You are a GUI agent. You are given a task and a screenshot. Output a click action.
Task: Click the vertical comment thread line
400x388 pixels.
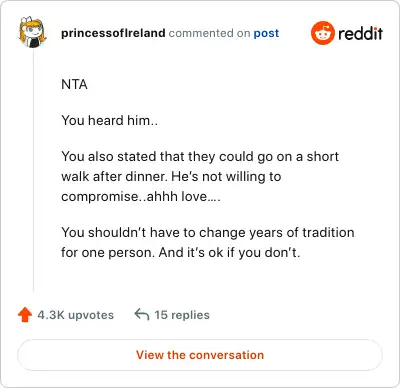coord(33,170)
